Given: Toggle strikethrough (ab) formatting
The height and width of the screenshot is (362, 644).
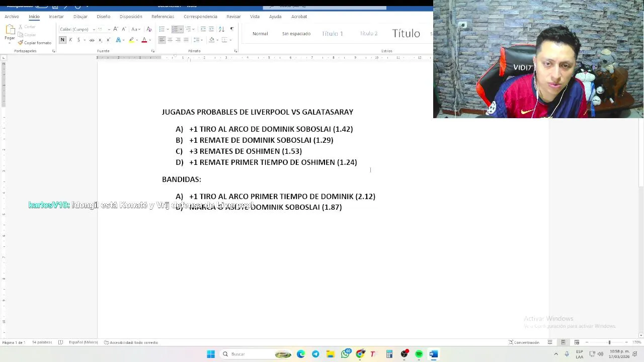Looking at the screenshot, I should pyautogui.click(x=92, y=40).
